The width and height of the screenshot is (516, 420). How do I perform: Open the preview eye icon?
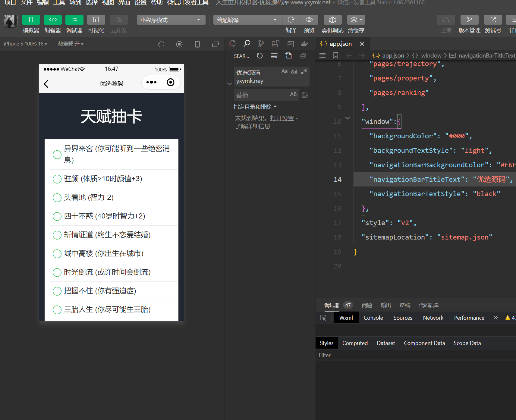tap(309, 20)
